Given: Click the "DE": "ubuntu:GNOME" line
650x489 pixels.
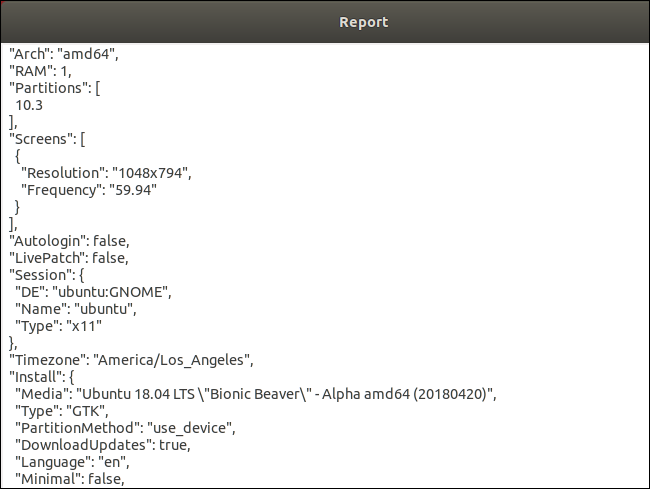Looking at the screenshot, I should point(95,291).
